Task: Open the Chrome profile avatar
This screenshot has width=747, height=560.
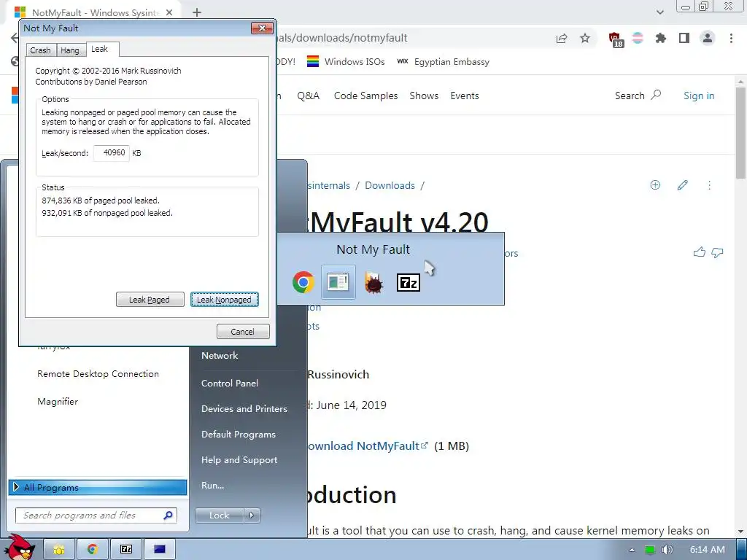Action: pyautogui.click(x=708, y=38)
